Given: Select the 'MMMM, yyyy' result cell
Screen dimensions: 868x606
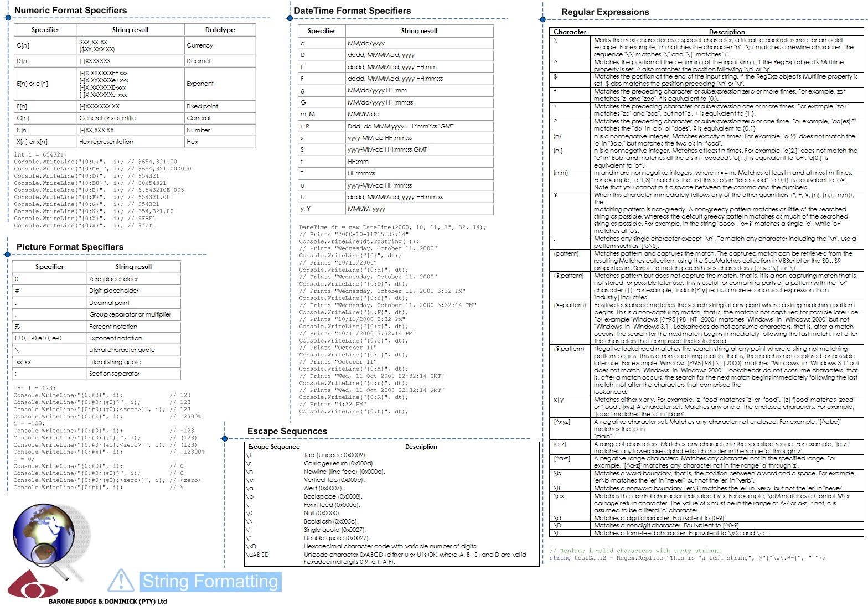Looking at the screenshot, I should tap(419, 209).
